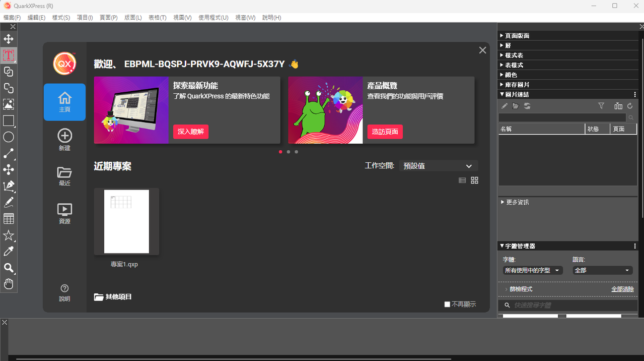This screenshot has width=644, height=361.
Task: Go to the second carousel dot
Action: [288, 152]
